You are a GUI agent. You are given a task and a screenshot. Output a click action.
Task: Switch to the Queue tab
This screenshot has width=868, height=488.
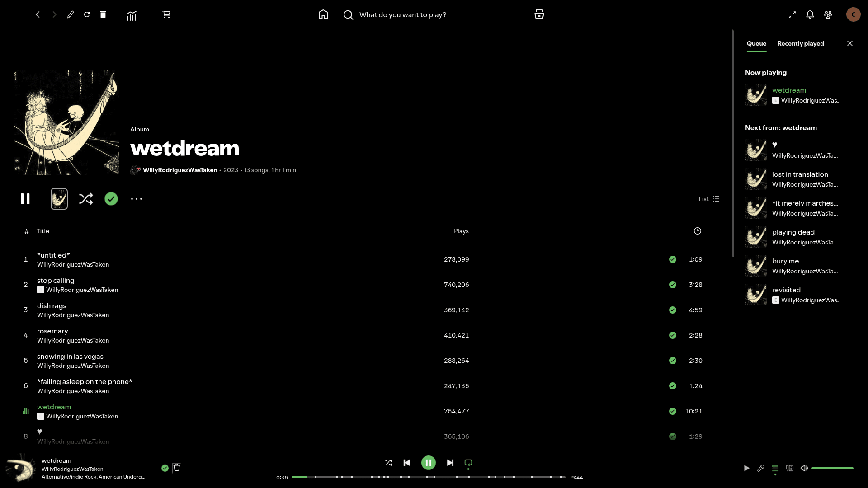point(757,44)
